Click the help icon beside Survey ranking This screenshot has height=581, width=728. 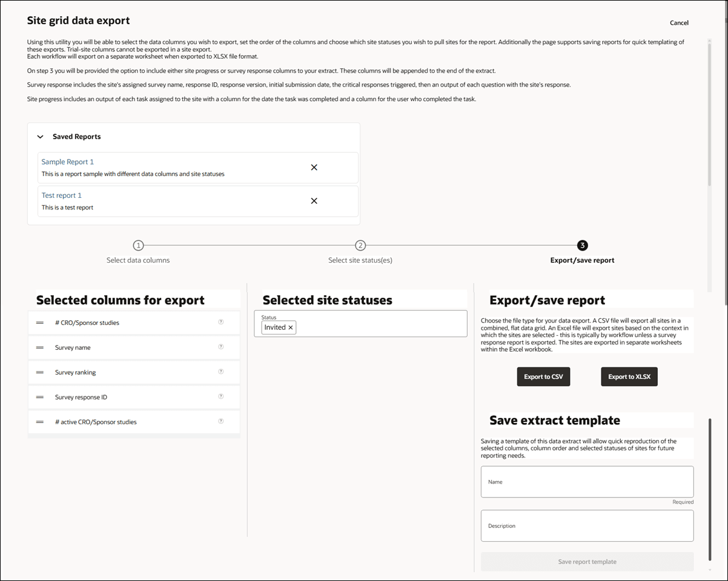point(220,372)
